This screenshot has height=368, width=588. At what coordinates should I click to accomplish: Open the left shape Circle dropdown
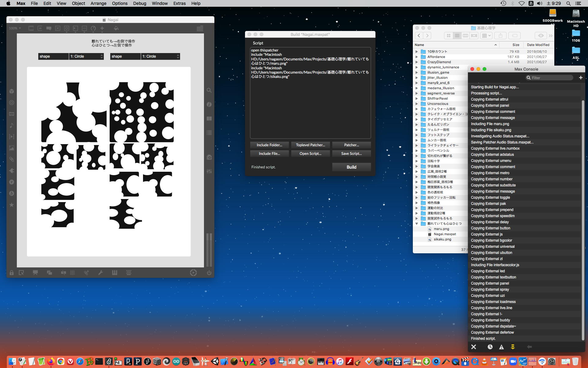pyautogui.click(x=86, y=56)
